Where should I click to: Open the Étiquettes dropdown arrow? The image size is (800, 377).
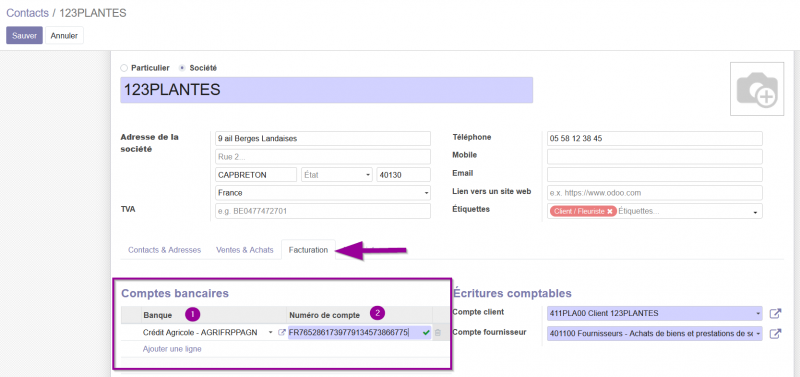pyautogui.click(x=755, y=212)
